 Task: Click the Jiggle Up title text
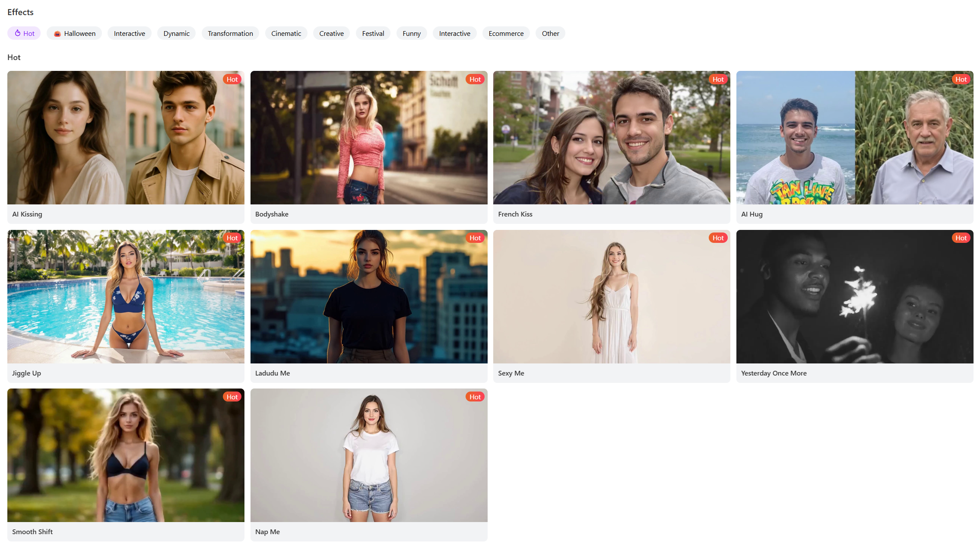tap(26, 373)
